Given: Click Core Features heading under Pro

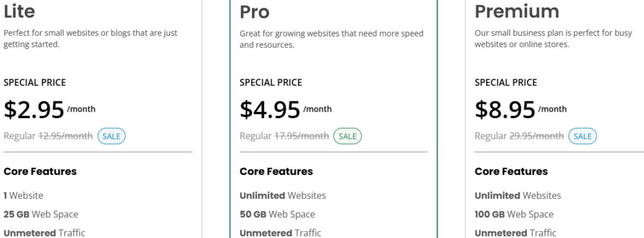Looking at the screenshot, I should point(277,171).
